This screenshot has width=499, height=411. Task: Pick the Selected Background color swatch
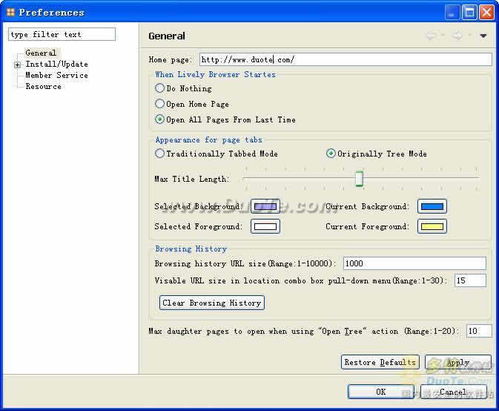click(265, 206)
